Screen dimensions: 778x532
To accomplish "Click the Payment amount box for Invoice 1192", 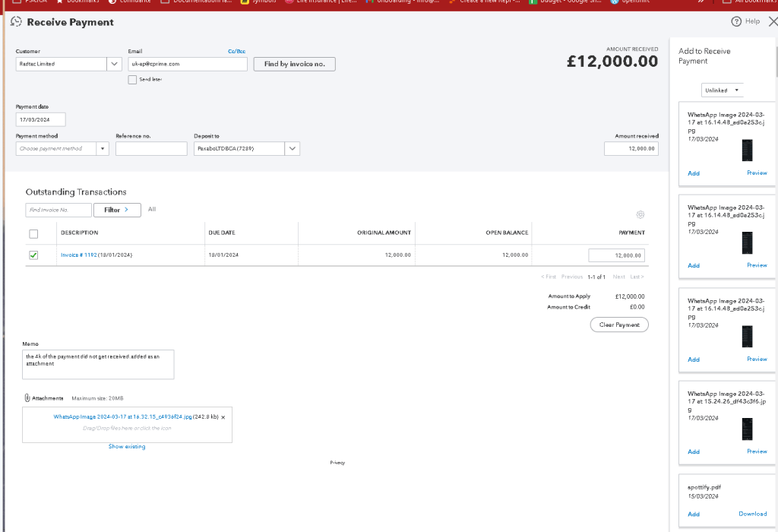I will point(617,255).
